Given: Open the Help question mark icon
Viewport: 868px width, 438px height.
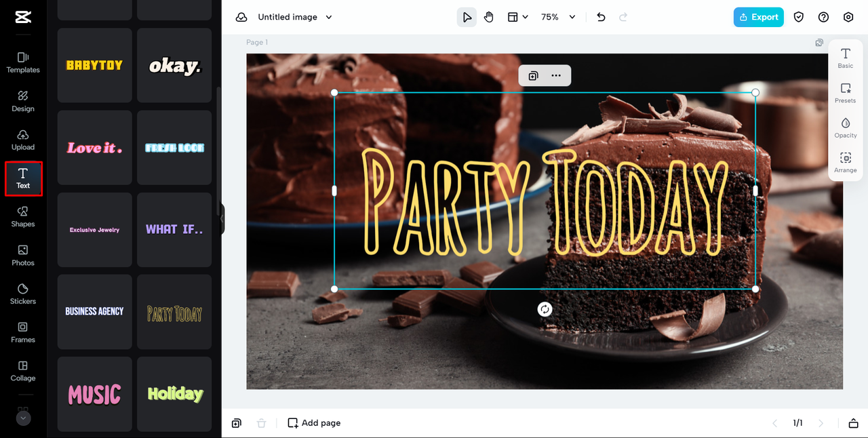Looking at the screenshot, I should tap(823, 17).
